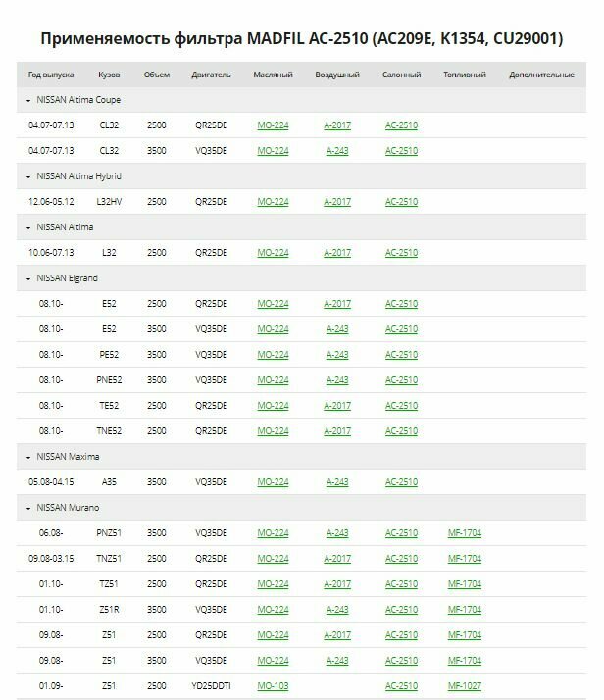Click the Дополнительные column header
Viewport: 604px width, 700px height.
coord(541,75)
